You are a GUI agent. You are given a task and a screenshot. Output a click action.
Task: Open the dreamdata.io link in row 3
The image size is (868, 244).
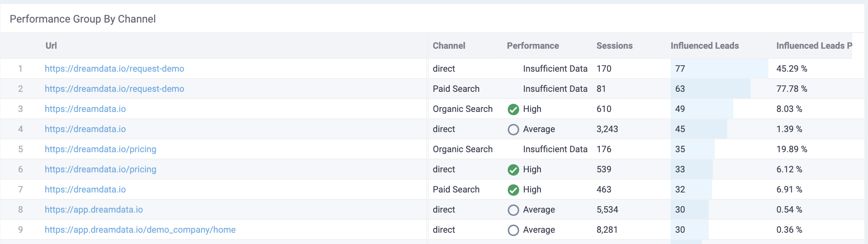pyautogui.click(x=85, y=109)
